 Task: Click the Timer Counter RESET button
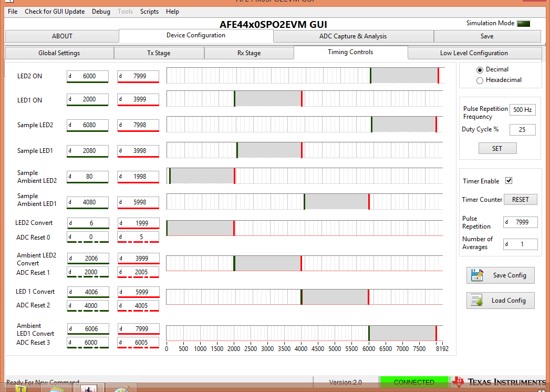pyautogui.click(x=521, y=199)
